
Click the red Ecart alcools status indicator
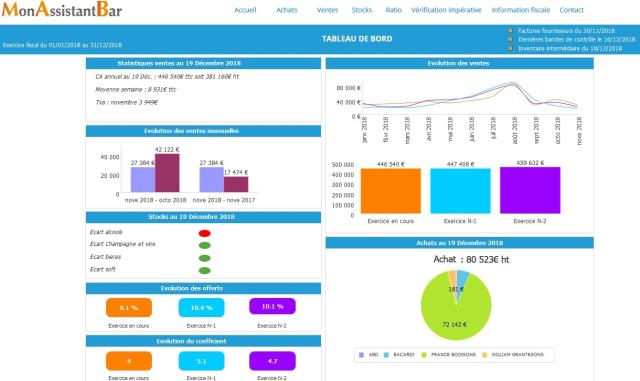(x=204, y=233)
